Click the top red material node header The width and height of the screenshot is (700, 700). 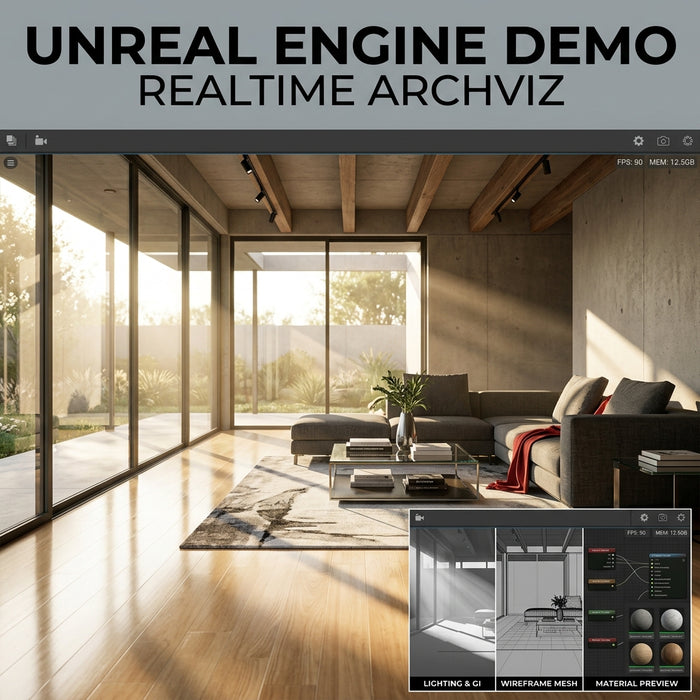coord(601,551)
